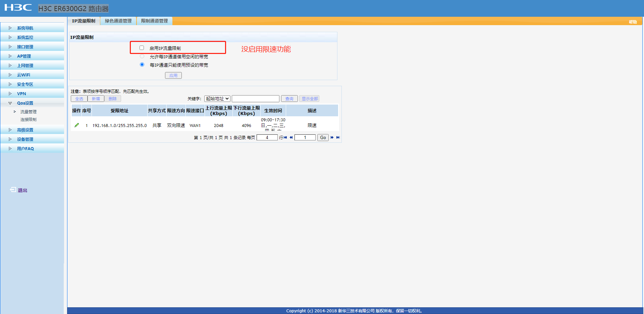Switch to the IP流量限制 tab

84,21
